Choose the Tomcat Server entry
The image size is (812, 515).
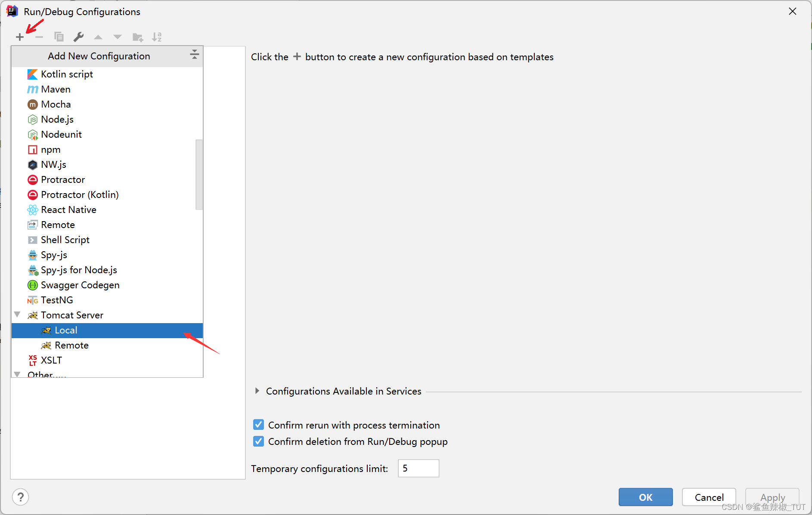(x=107, y=315)
